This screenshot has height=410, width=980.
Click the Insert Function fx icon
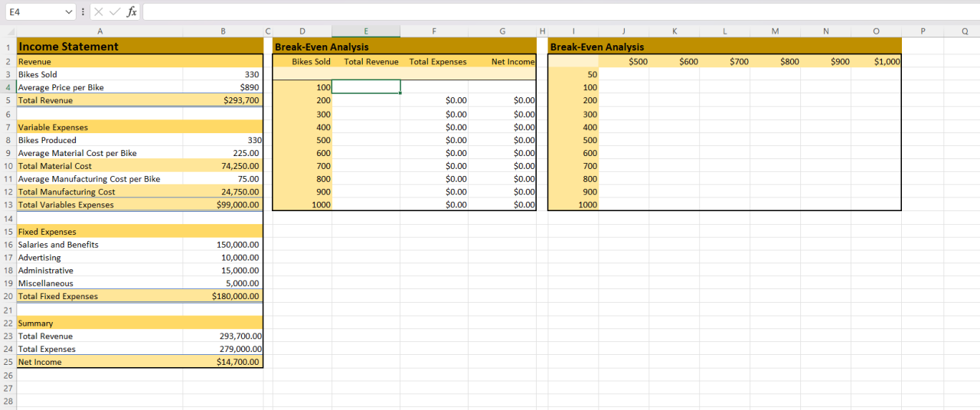coord(132,11)
